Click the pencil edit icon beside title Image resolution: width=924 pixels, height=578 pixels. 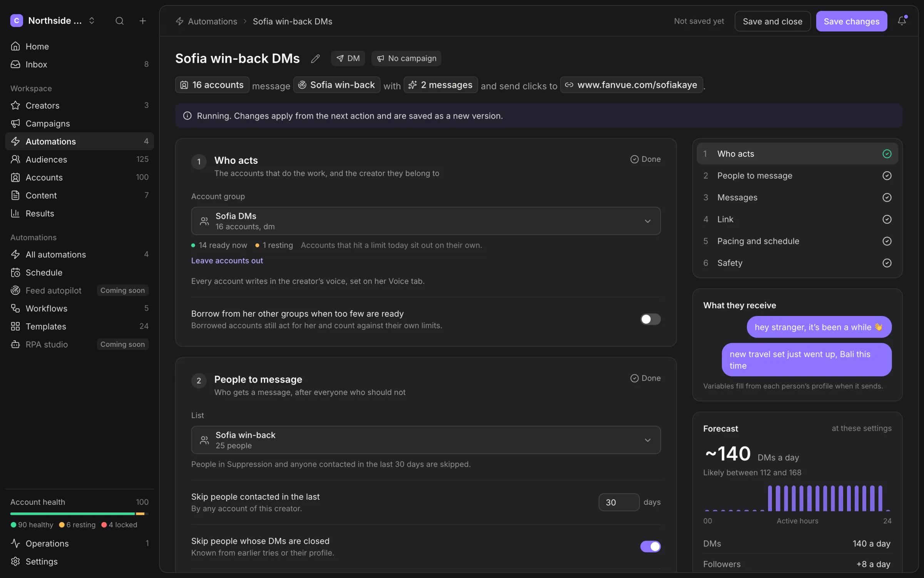click(x=315, y=59)
